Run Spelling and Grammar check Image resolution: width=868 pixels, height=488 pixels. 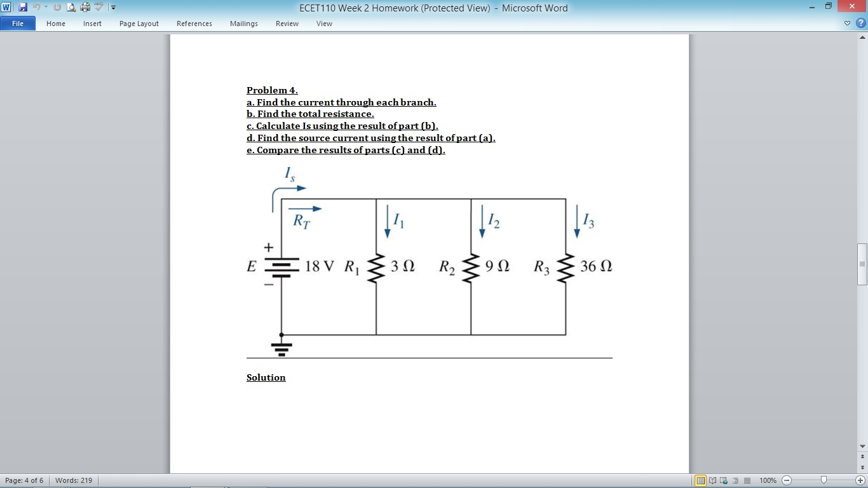(97, 7)
